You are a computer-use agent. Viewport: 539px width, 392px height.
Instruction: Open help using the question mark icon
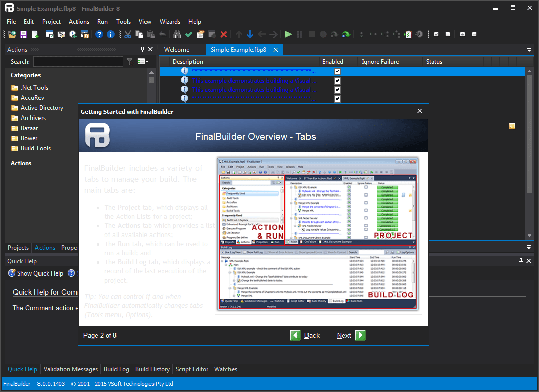click(99, 34)
